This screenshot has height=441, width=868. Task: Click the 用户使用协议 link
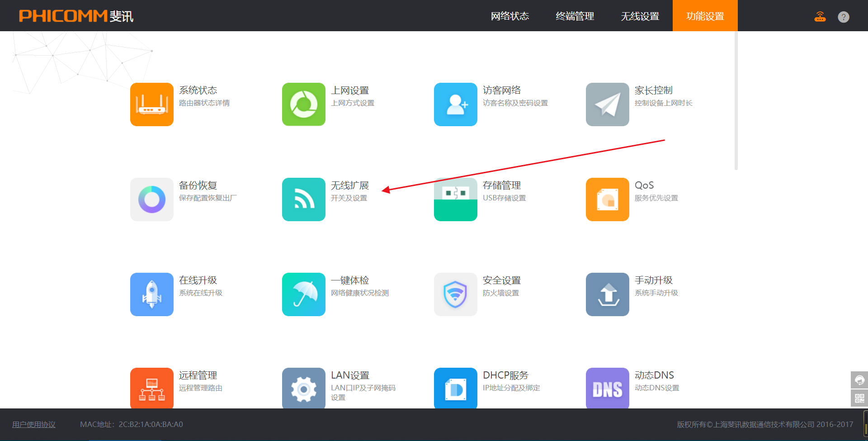click(x=34, y=424)
